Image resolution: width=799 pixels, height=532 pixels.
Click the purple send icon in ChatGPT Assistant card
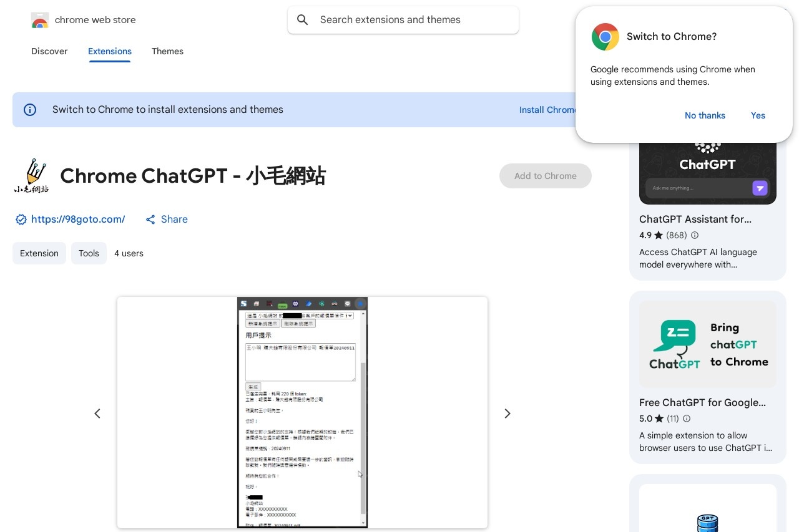pos(760,188)
